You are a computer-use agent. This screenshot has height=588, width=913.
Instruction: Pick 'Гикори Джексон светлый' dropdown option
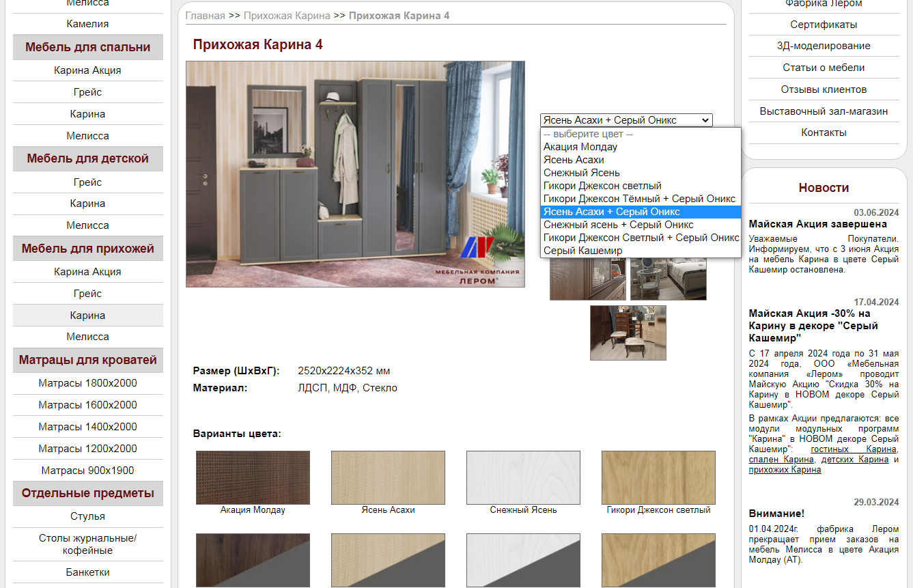(x=641, y=186)
